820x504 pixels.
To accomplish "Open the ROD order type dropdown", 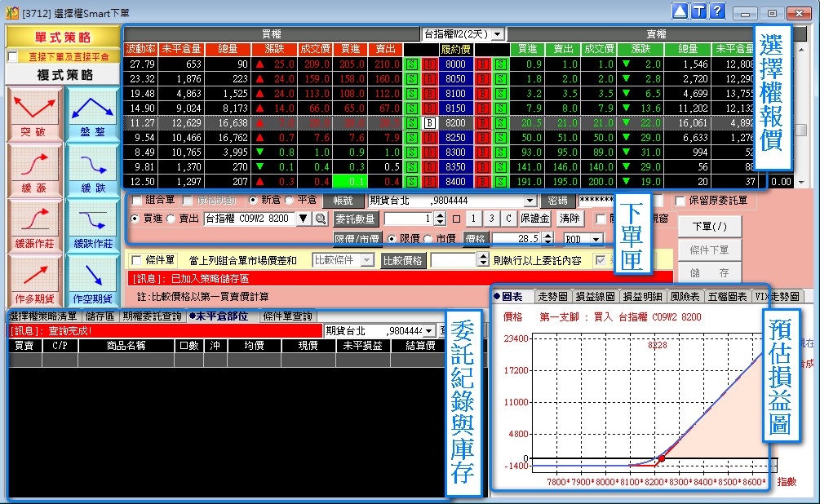I will pyautogui.click(x=596, y=239).
